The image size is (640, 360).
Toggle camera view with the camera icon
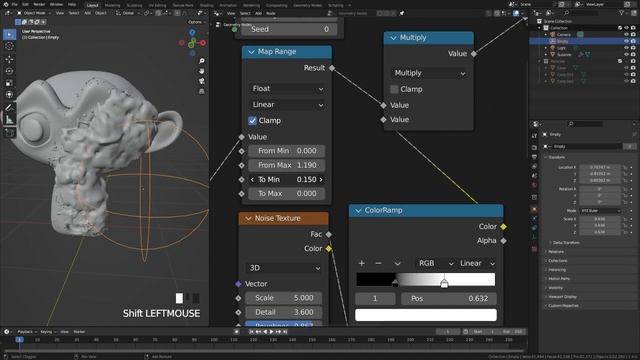tap(202, 81)
